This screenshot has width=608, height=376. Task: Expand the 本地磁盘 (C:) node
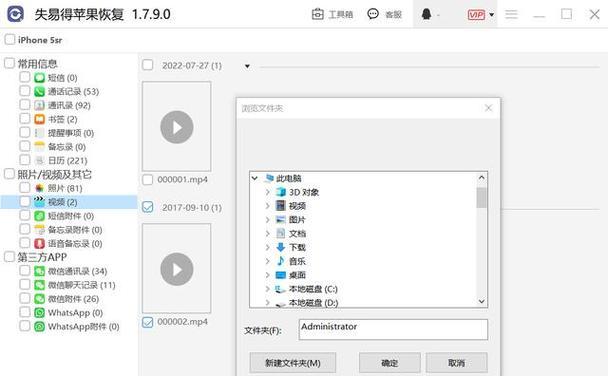click(x=267, y=289)
